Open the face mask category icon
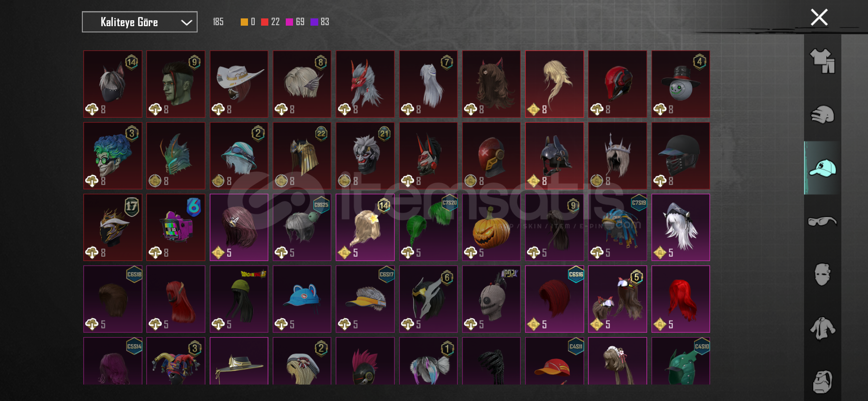Viewport: 868px width, 401px height. point(822,275)
